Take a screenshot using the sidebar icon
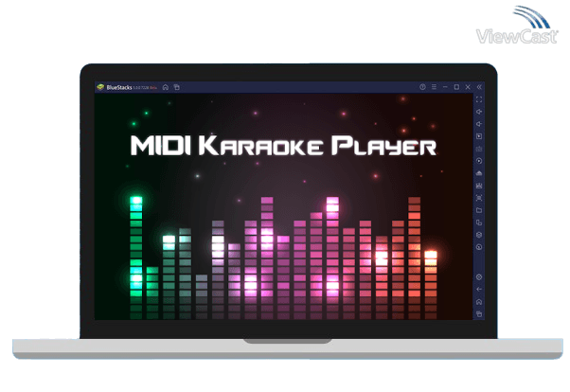570x392 pixels. 479,198
